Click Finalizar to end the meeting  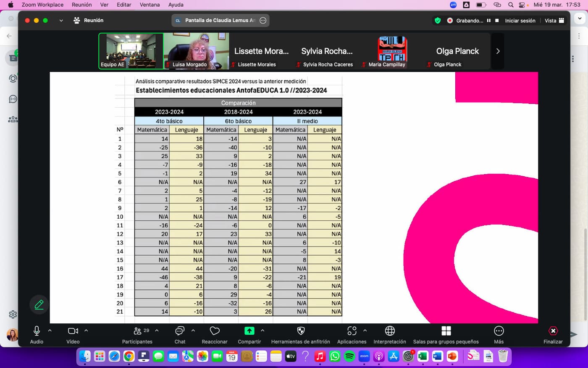[553, 335]
